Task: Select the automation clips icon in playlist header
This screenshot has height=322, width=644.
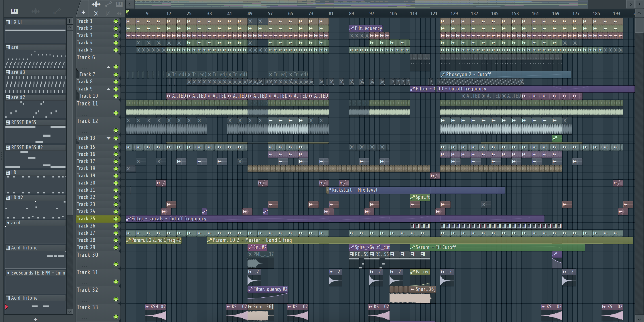Action: [108, 4]
